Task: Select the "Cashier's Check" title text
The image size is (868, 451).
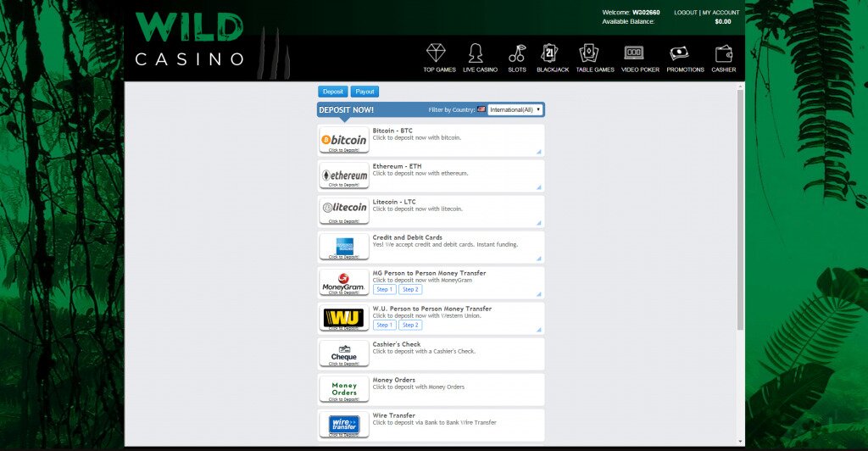Action: (397, 344)
